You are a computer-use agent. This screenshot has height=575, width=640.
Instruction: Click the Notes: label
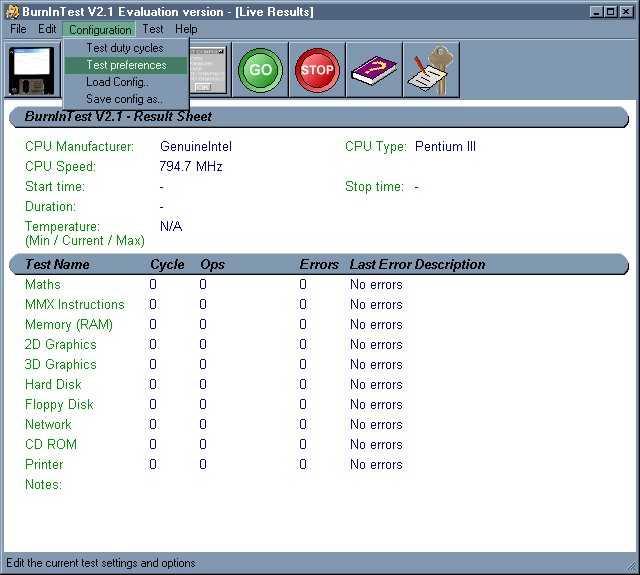pos(44,484)
